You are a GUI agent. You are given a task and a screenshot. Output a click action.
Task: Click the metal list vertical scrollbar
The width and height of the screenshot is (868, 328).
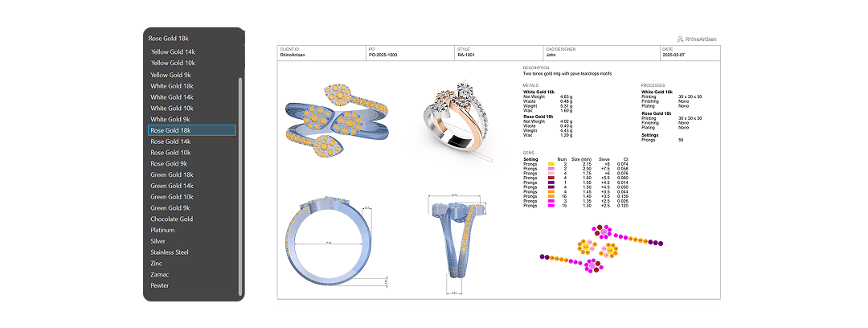pos(240,187)
